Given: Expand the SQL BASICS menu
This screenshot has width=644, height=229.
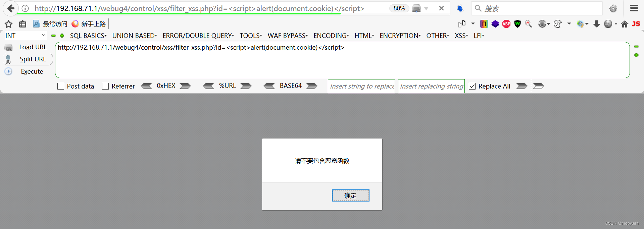Looking at the screenshot, I should (88, 36).
